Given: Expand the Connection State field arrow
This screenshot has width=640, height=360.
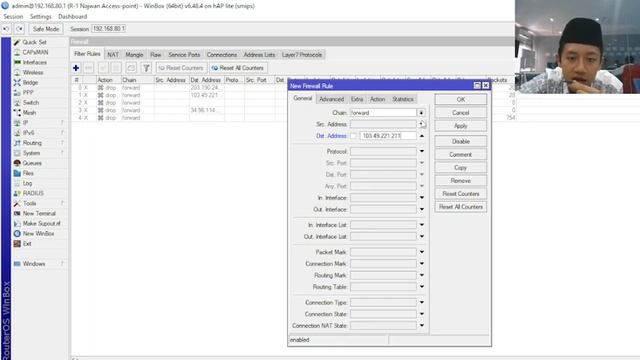Looking at the screenshot, I should click(422, 314).
